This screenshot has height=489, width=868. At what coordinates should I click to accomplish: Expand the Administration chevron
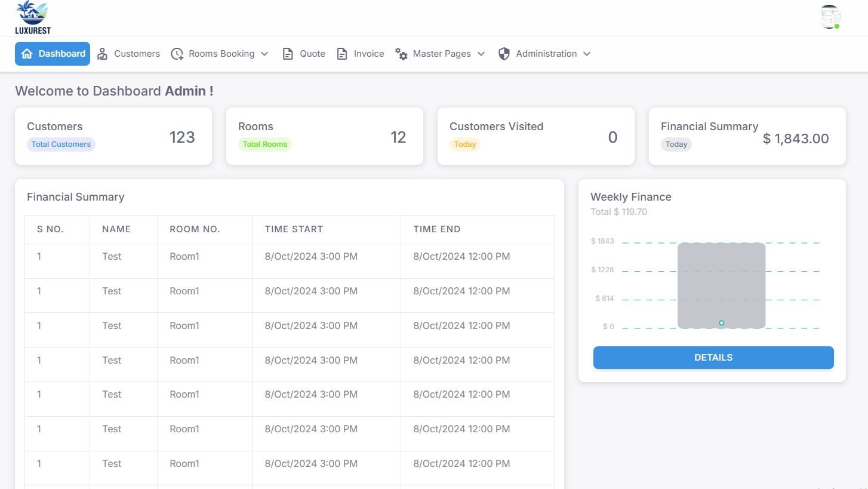click(587, 54)
